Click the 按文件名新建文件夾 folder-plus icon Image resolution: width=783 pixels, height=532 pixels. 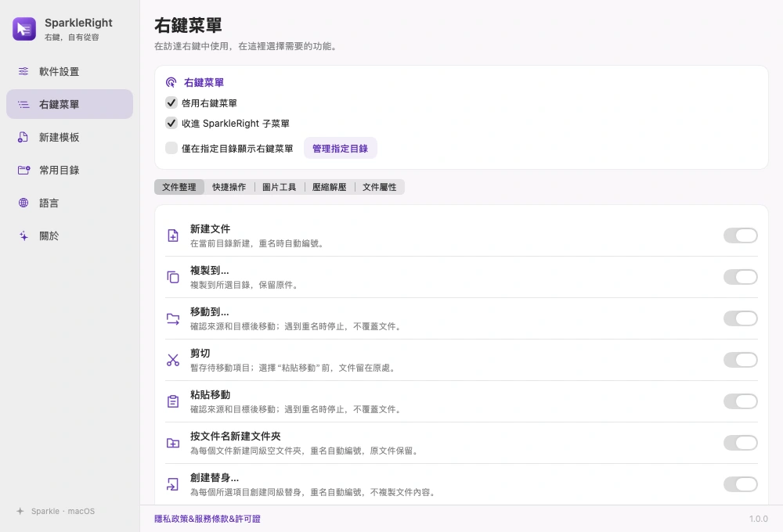point(173,443)
